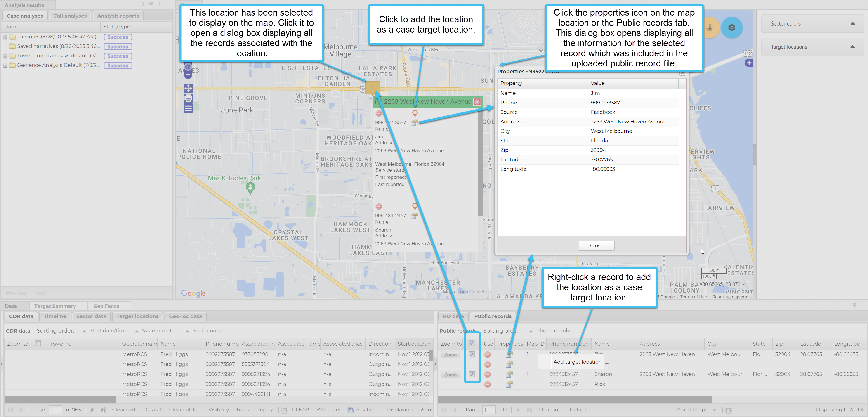Toggle the CDR data header checkbox

[x=38, y=343]
